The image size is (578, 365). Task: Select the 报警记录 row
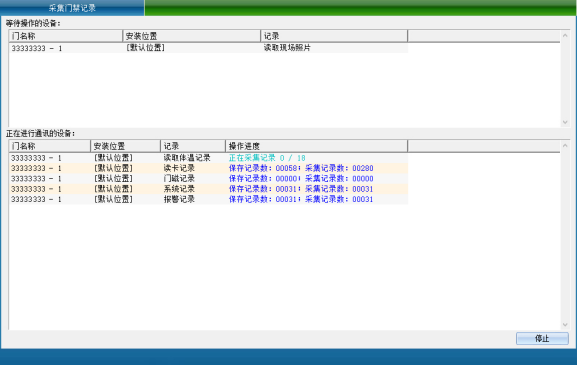tap(208, 199)
